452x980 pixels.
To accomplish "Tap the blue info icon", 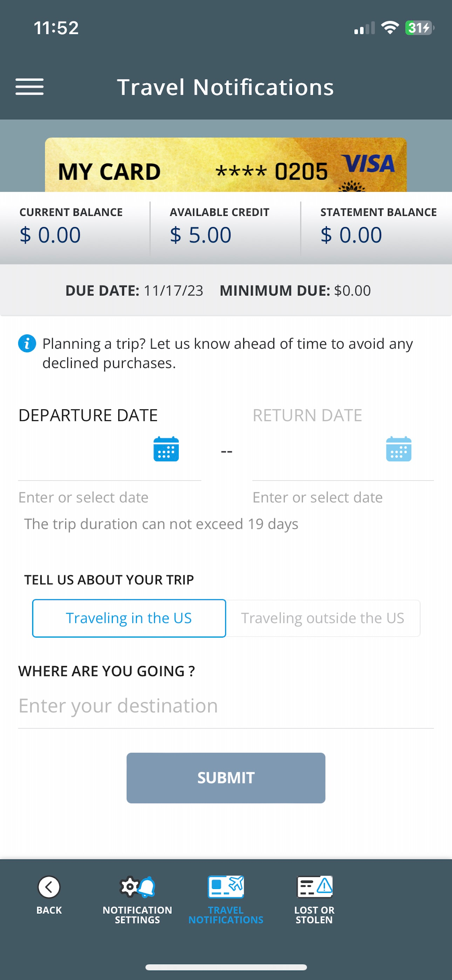I will 27,343.
